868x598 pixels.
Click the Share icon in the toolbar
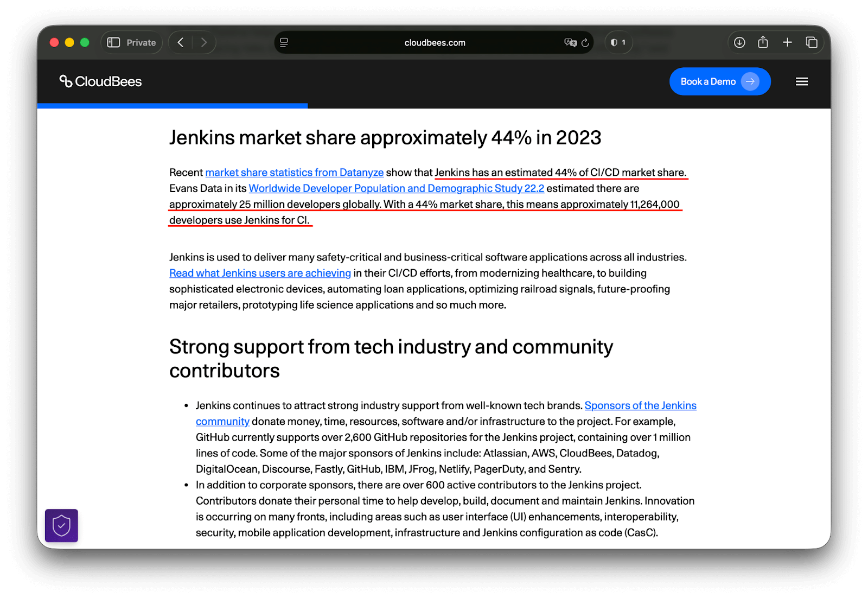763,42
